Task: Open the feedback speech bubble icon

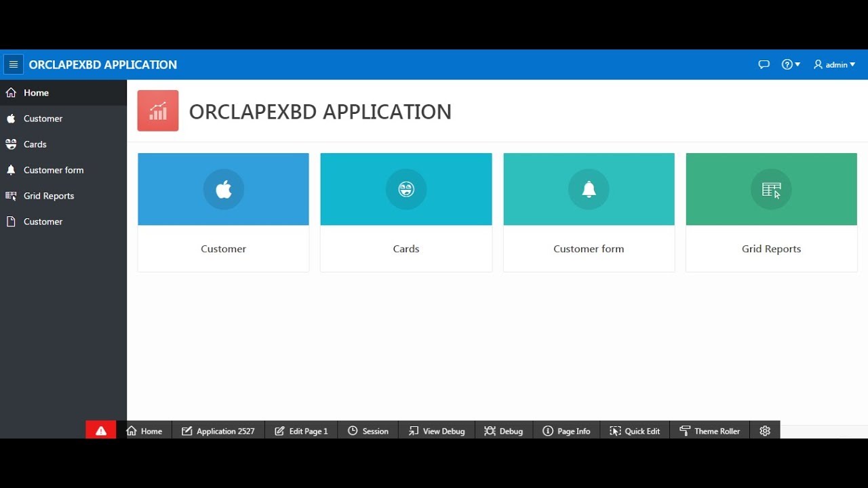Action: [x=764, y=64]
